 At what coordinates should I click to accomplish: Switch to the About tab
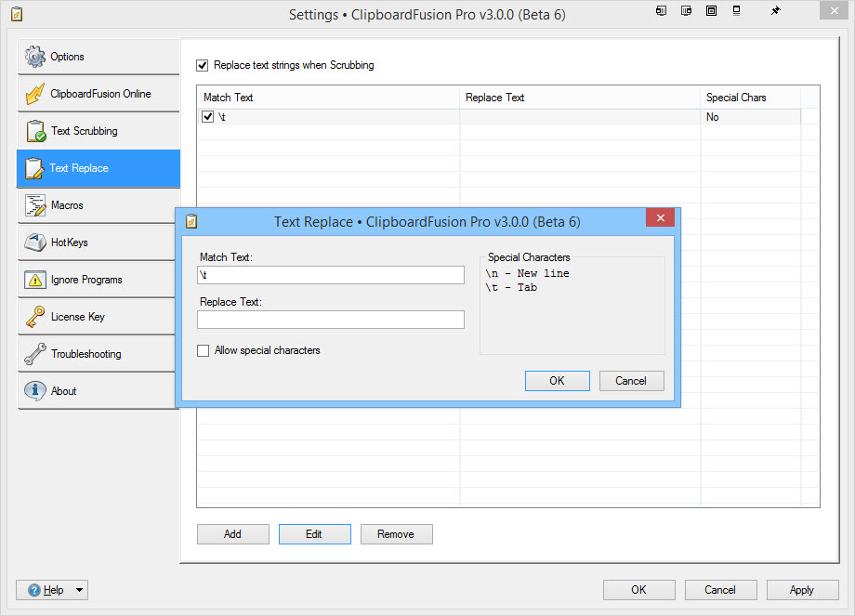pos(63,391)
